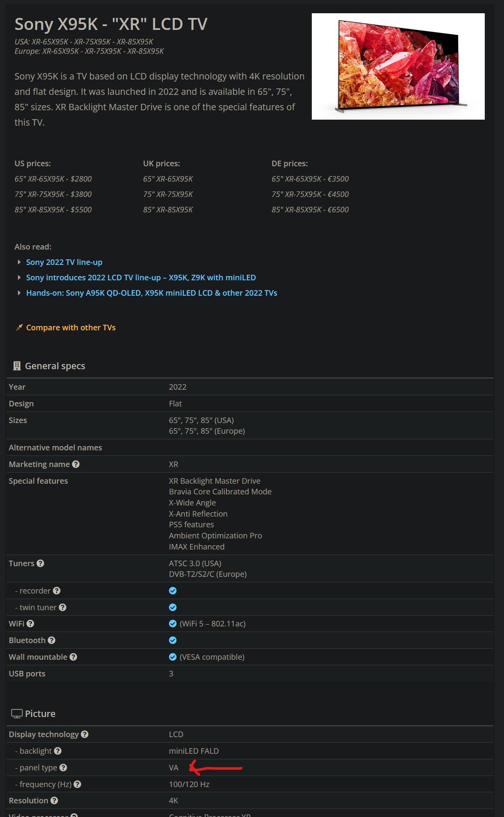504x817 pixels.
Task: Click DE price 85" XR-85X95K - €6500
Action: [310, 209]
